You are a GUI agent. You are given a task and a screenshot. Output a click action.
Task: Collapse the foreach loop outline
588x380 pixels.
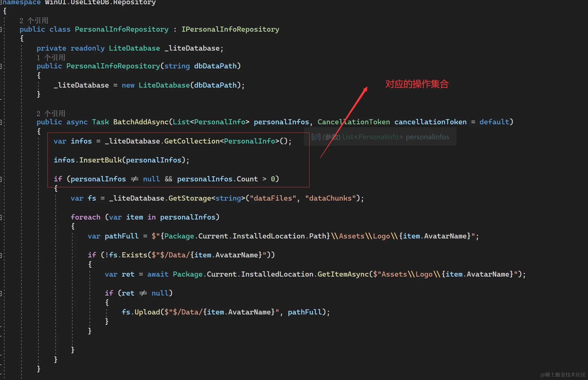[x=1, y=217]
